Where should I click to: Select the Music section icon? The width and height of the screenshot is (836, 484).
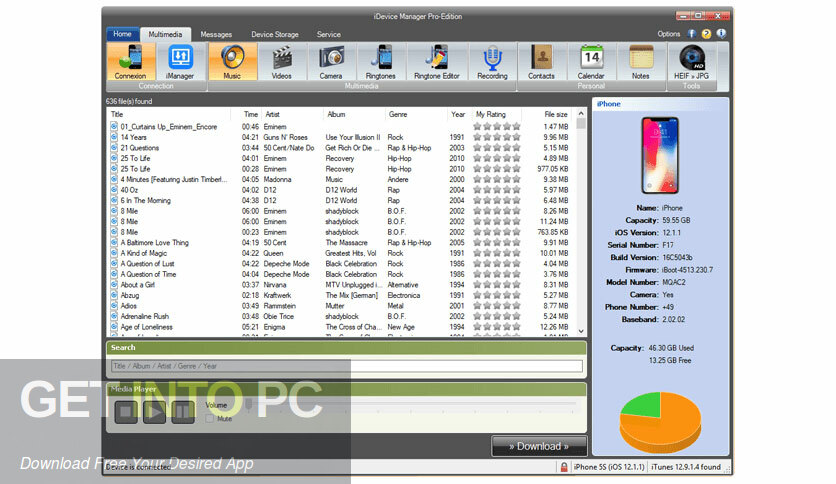pyautogui.click(x=232, y=62)
